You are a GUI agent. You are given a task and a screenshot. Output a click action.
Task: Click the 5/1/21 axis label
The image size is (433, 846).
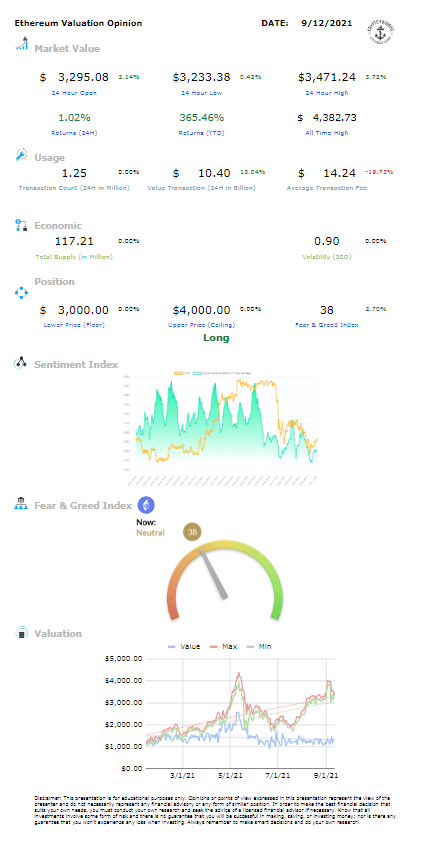coord(231,776)
